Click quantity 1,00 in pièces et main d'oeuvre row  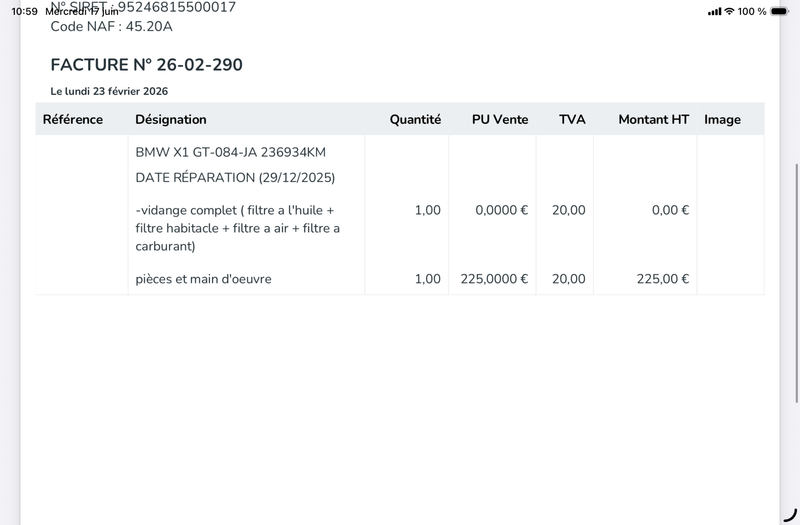pyautogui.click(x=428, y=279)
